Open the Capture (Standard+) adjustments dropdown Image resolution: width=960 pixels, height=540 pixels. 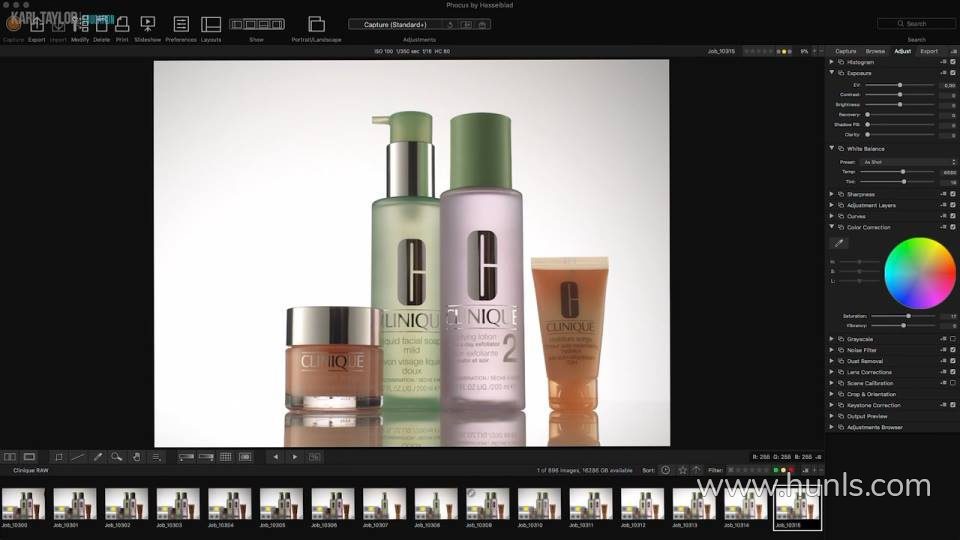(396, 24)
